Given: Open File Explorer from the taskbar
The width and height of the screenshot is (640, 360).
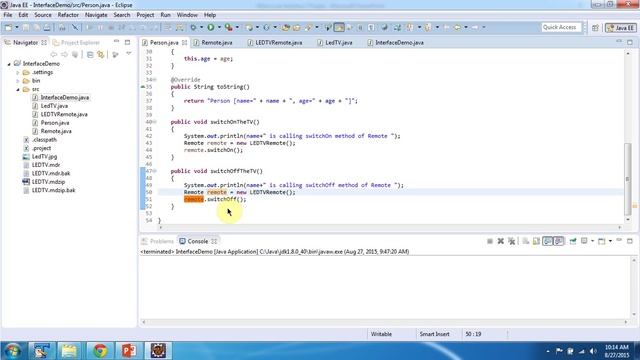Looking at the screenshot, I should (x=69, y=351).
